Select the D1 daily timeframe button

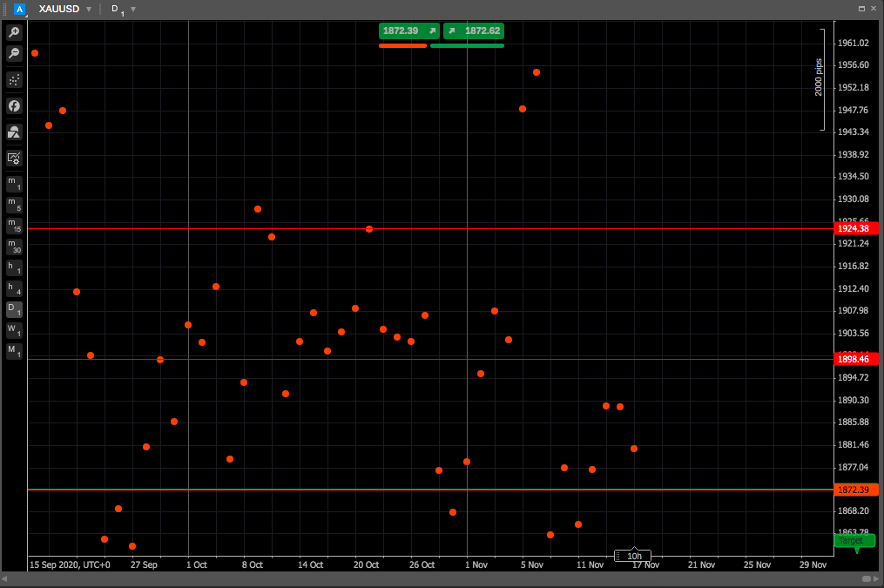pos(14,309)
